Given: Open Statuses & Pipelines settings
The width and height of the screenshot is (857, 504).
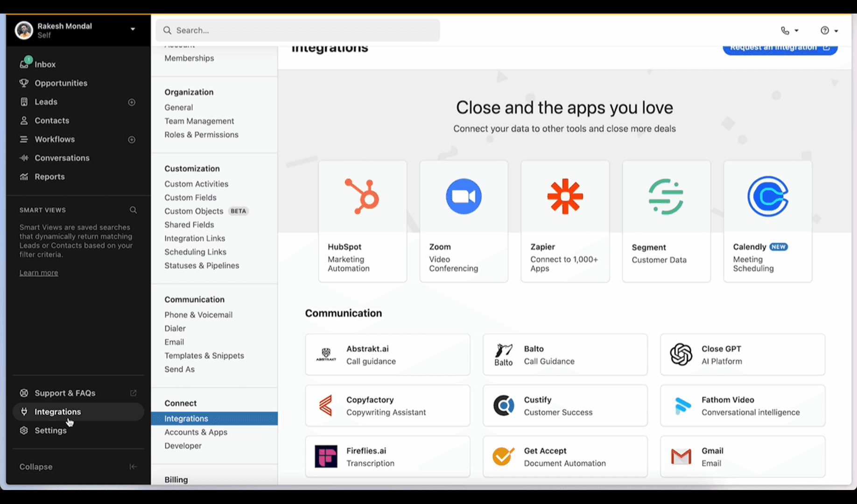Looking at the screenshot, I should pyautogui.click(x=202, y=265).
